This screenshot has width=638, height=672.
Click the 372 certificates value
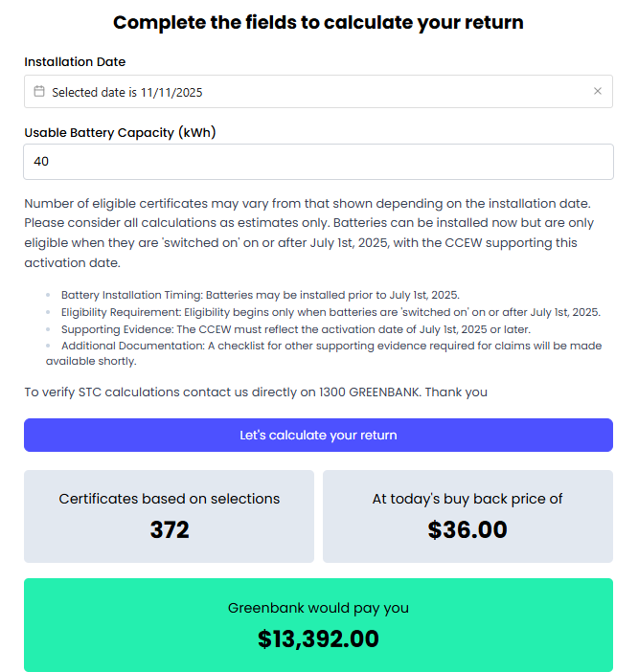(x=170, y=529)
